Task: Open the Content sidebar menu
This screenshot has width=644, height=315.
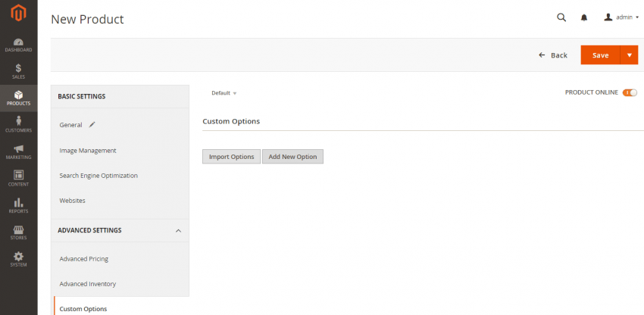Action: click(18, 178)
